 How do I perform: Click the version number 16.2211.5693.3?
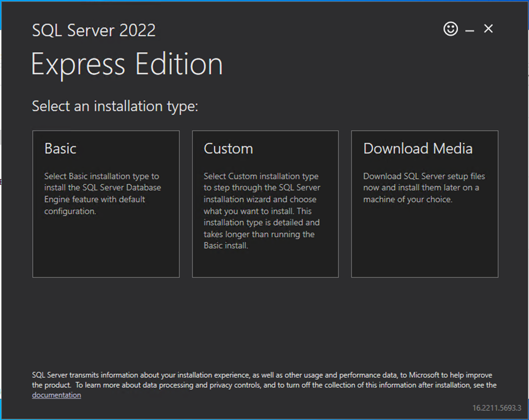point(496,408)
